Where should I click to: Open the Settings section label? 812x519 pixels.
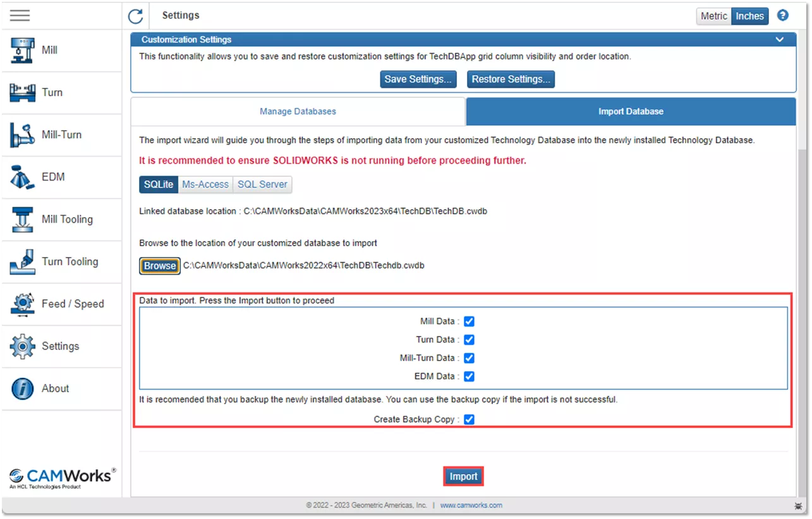(x=60, y=346)
